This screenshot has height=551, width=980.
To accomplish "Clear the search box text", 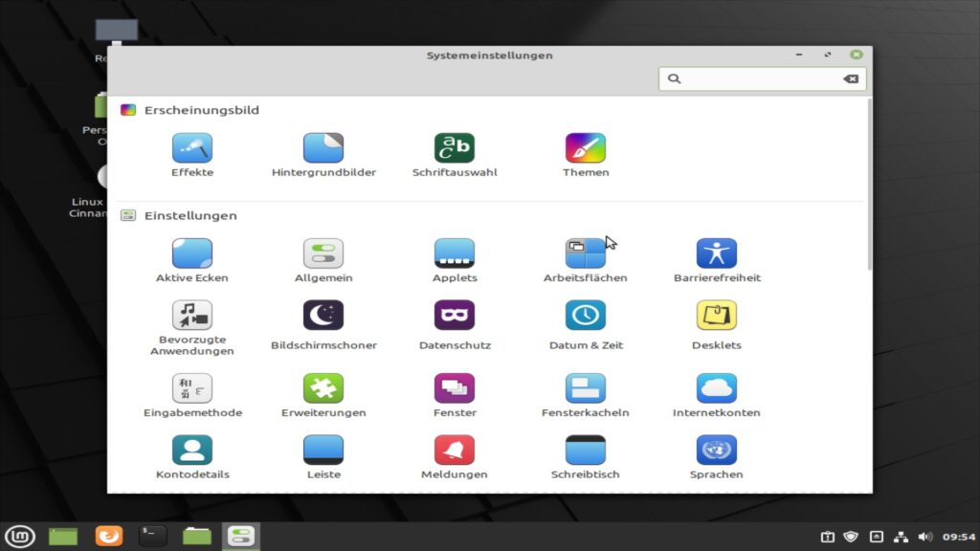I will point(851,78).
